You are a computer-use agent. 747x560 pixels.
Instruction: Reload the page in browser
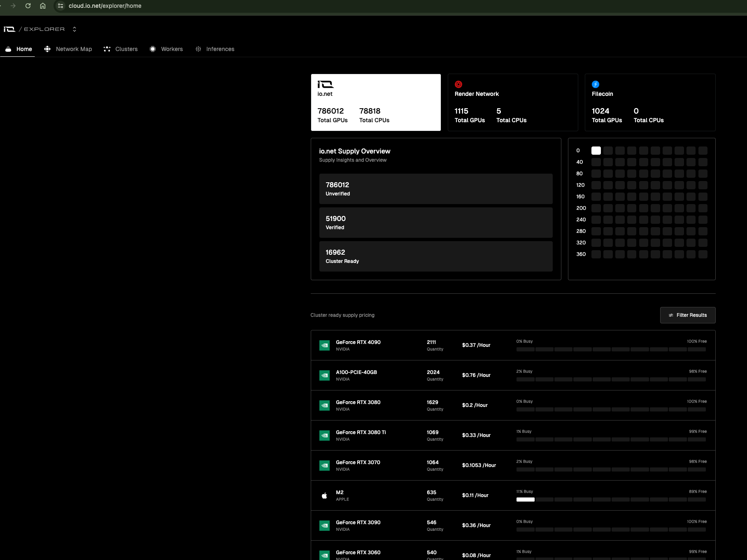[28, 6]
